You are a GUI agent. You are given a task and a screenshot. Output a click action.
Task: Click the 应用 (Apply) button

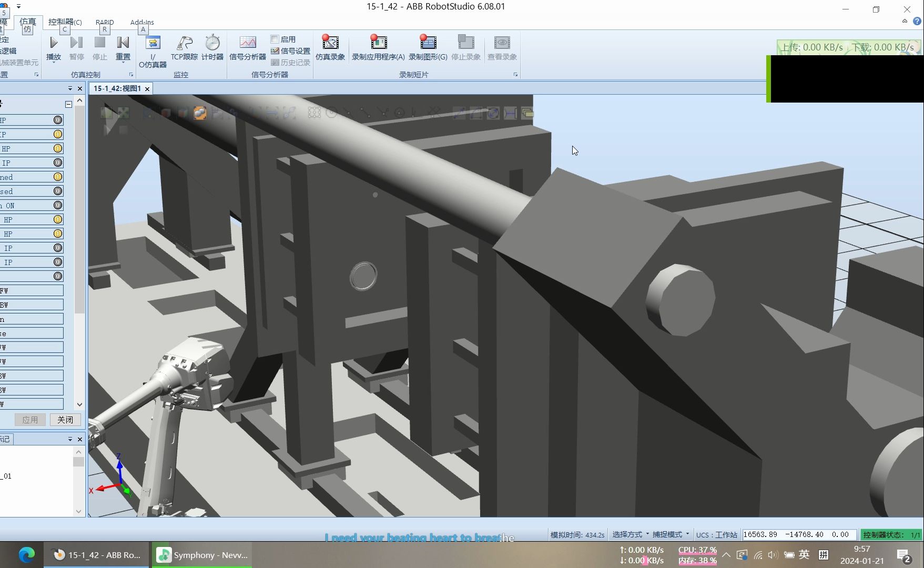tap(30, 419)
